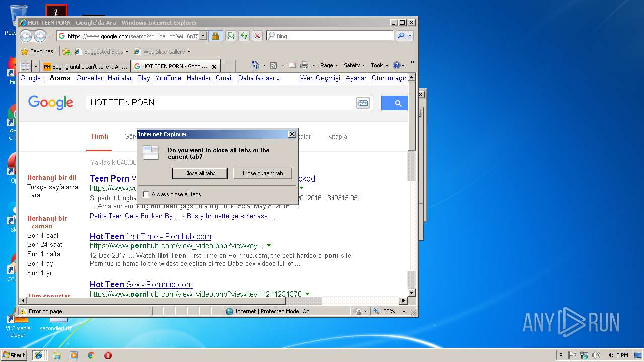This screenshot has width=644, height=362.
Task: Open Web Slice Gallery dropdown
Action: pos(189,52)
